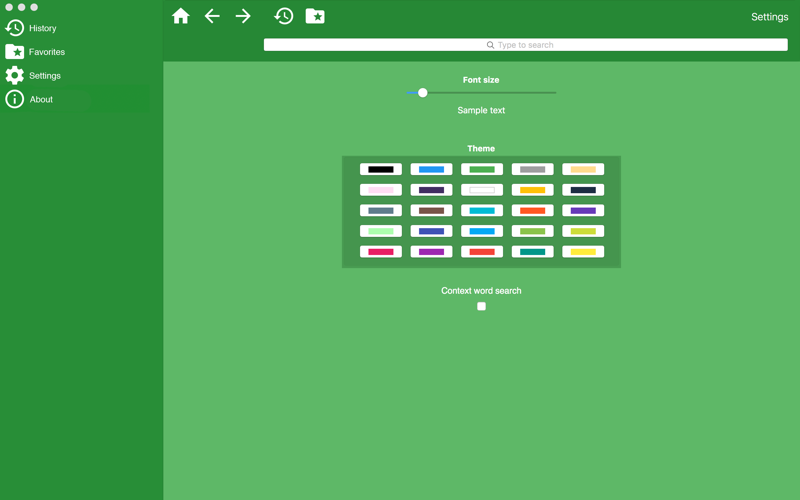Viewport: 800px width, 500px height.
Task: Choose the bright blue theme swatch in top row
Action: click(431, 169)
